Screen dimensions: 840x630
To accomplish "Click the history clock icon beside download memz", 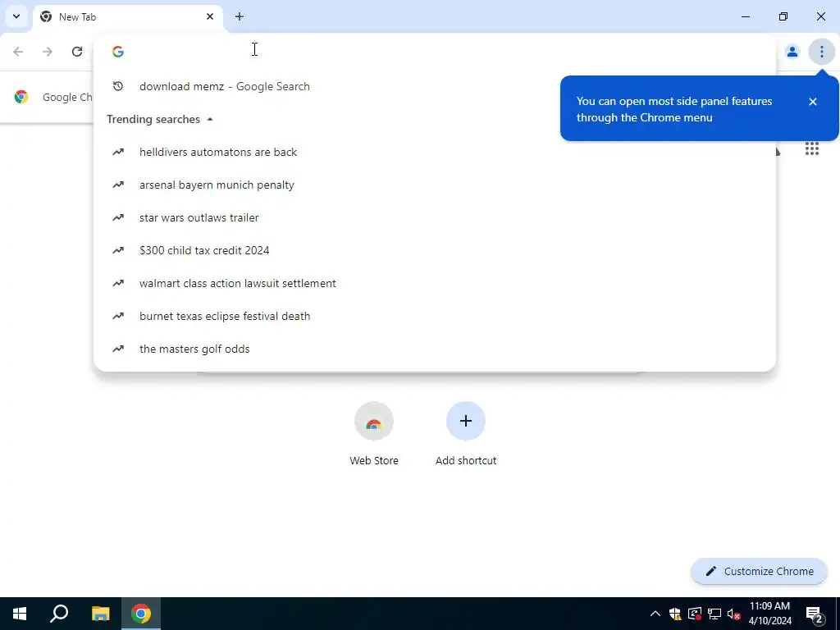I will click(x=118, y=86).
